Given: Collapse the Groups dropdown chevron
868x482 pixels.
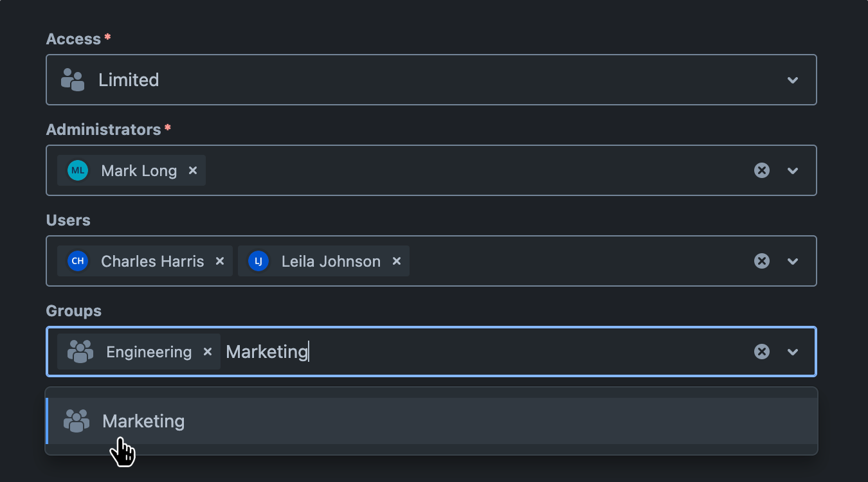Looking at the screenshot, I should pos(792,352).
